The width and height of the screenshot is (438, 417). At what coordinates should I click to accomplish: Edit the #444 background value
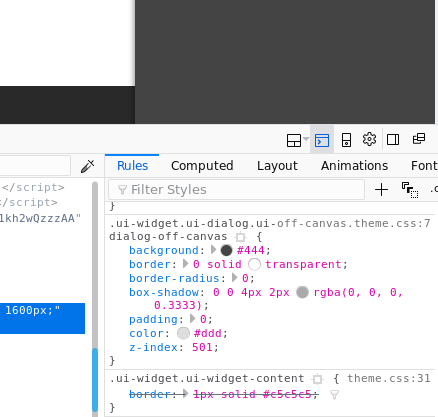pyautogui.click(x=251, y=250)
